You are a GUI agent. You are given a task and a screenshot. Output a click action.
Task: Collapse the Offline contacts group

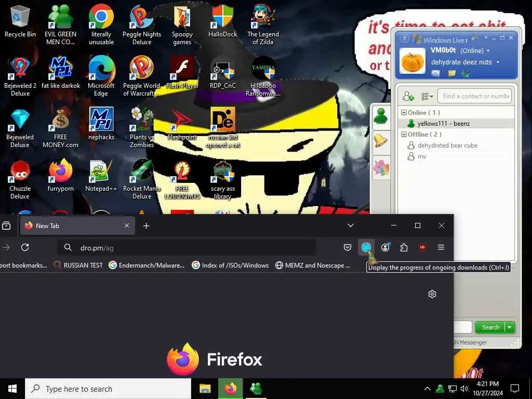click(x=404, y=135)
